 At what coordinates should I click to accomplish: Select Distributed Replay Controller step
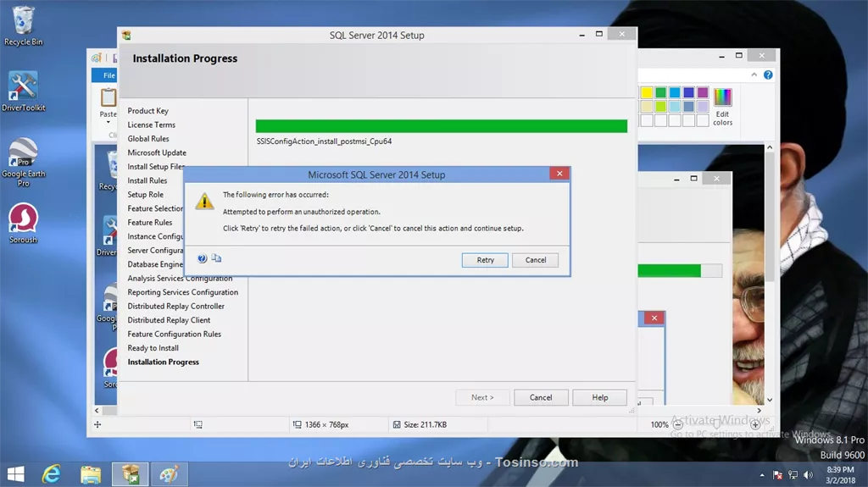click(176, 306)
